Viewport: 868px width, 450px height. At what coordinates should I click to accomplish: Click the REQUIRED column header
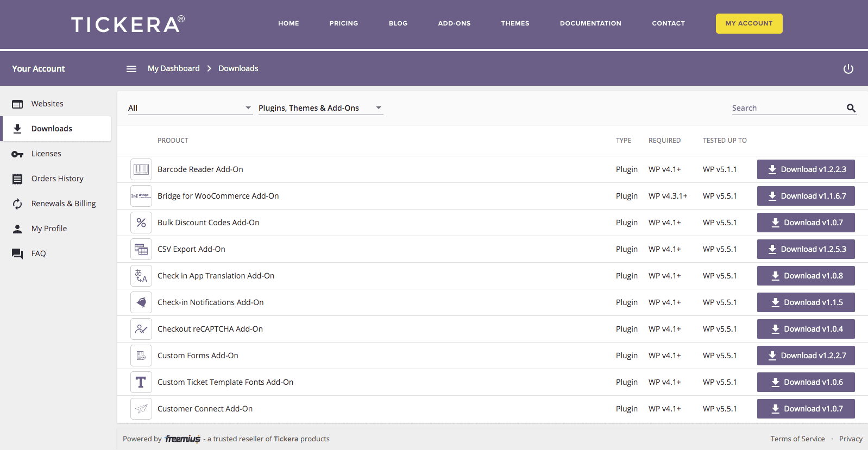coord(664,141)
